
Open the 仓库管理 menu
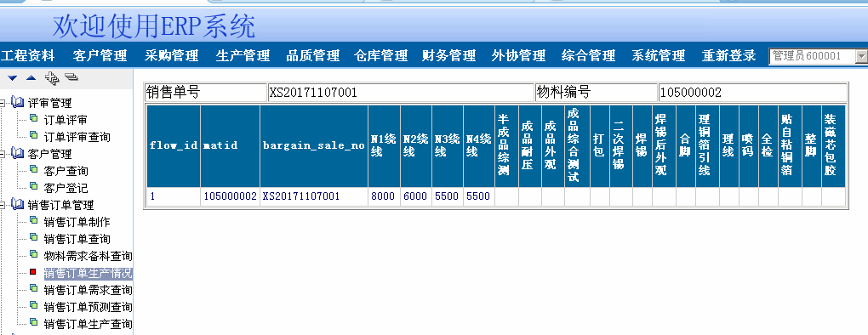pyautogui.click(x=381, y=56)
